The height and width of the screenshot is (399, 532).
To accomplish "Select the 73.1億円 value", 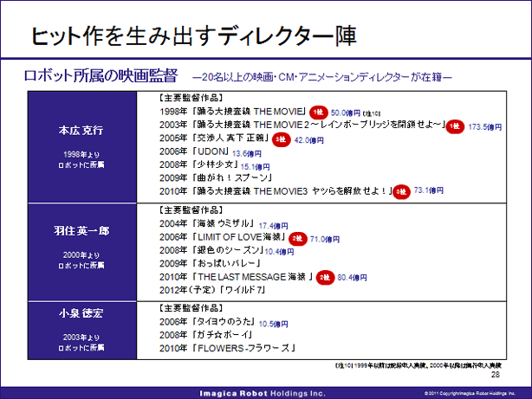I will (429, 190).
